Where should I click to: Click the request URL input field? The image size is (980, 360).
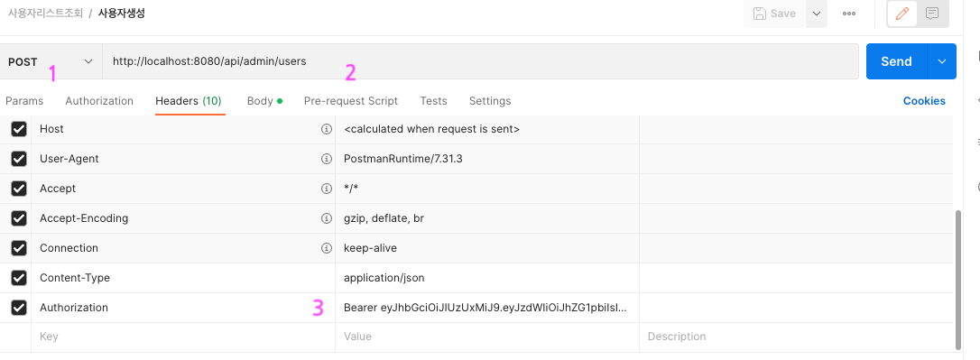480,61
